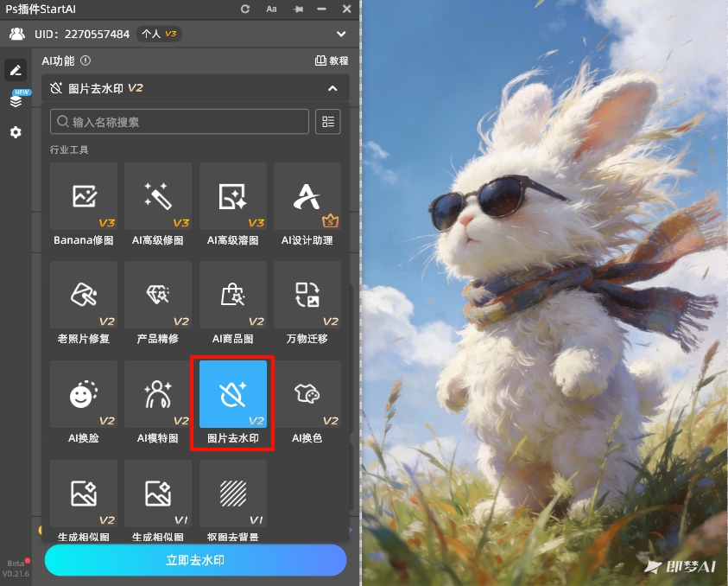The height and width of the screenshot is (586, 728).
Task: Collapse the 图片去水印 V2 section
Action: 332,88
